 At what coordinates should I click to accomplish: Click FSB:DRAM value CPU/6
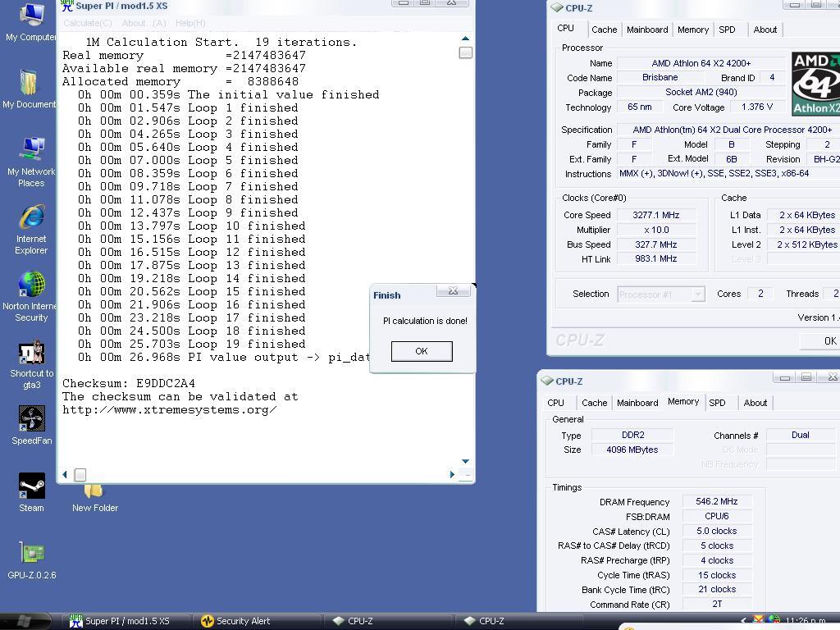(717, 517)
